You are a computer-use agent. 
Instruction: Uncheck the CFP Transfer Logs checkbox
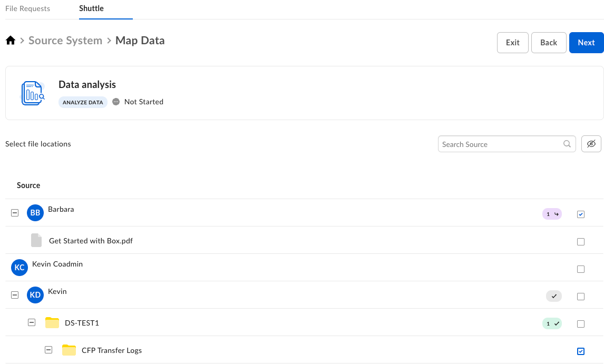coord(581,351)
